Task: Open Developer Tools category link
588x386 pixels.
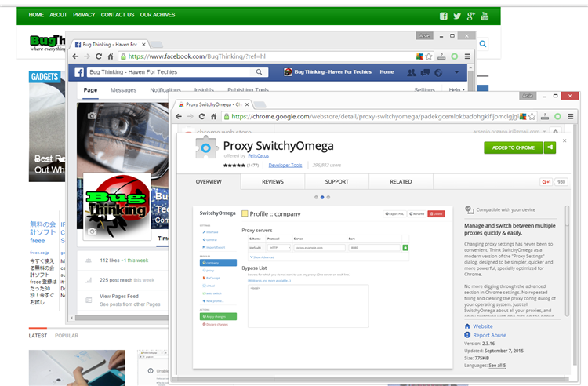Action: (285, 165)
